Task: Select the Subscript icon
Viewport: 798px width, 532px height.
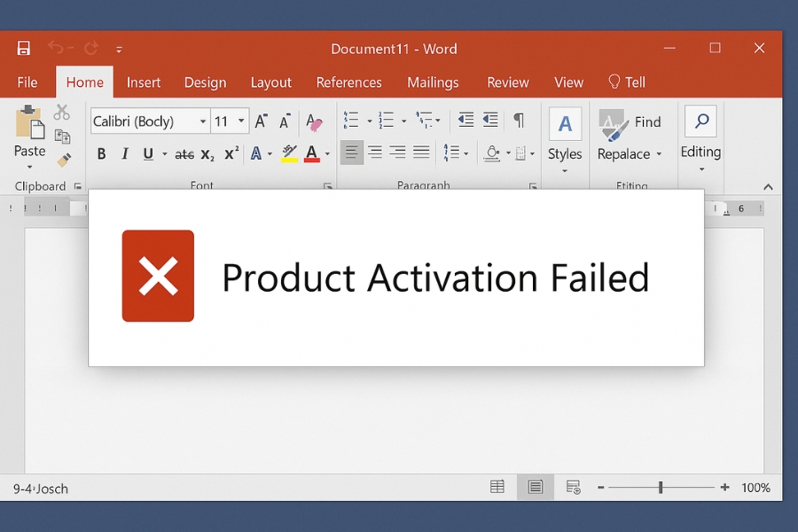Action: pos(206,153)
